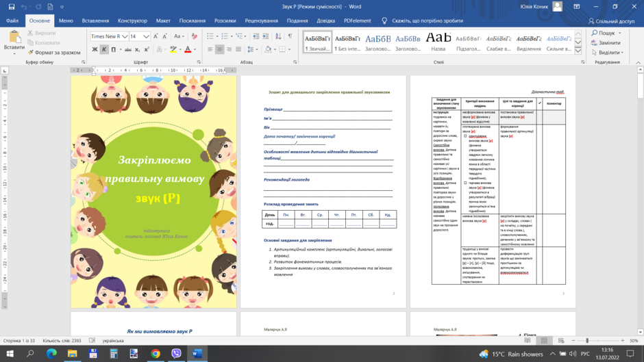644x362 pixels.
Task: Paste clipboard content using Вставити
Action: 14,42
